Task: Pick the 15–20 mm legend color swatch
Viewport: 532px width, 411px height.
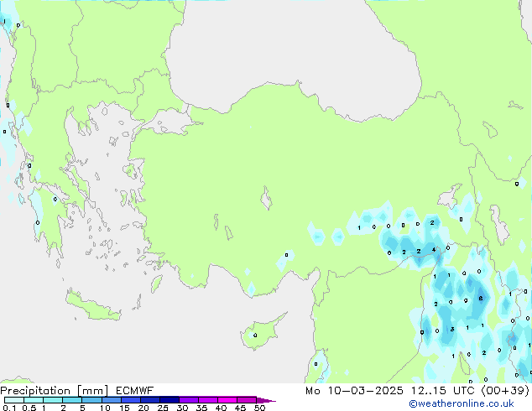Action: 131,400
